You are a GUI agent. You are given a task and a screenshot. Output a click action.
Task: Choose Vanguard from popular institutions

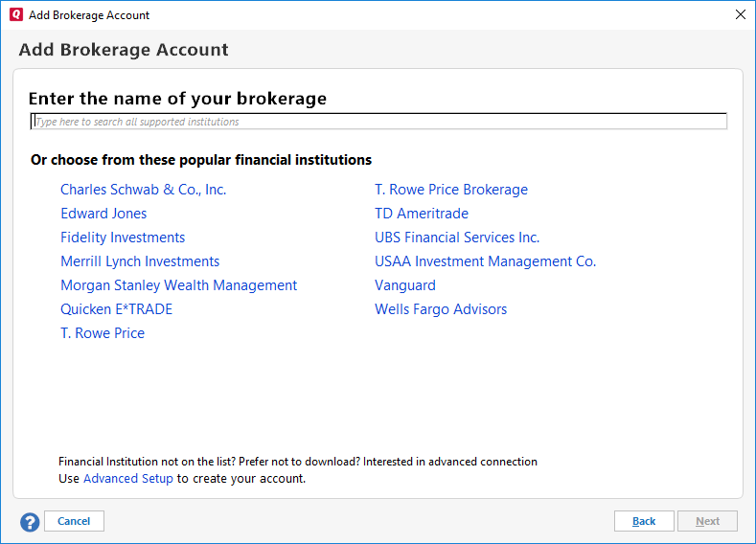404,285
